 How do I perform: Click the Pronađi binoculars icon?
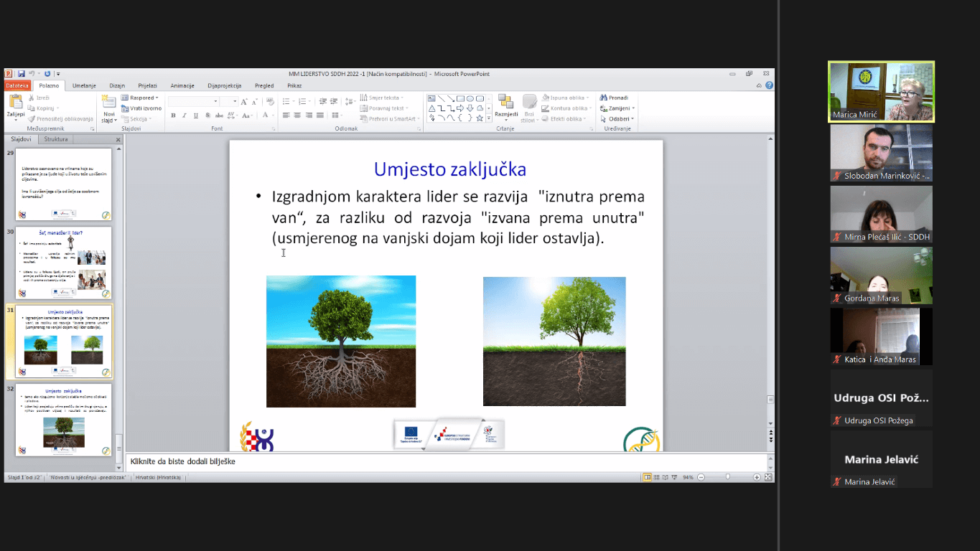(x=604, y=98)
